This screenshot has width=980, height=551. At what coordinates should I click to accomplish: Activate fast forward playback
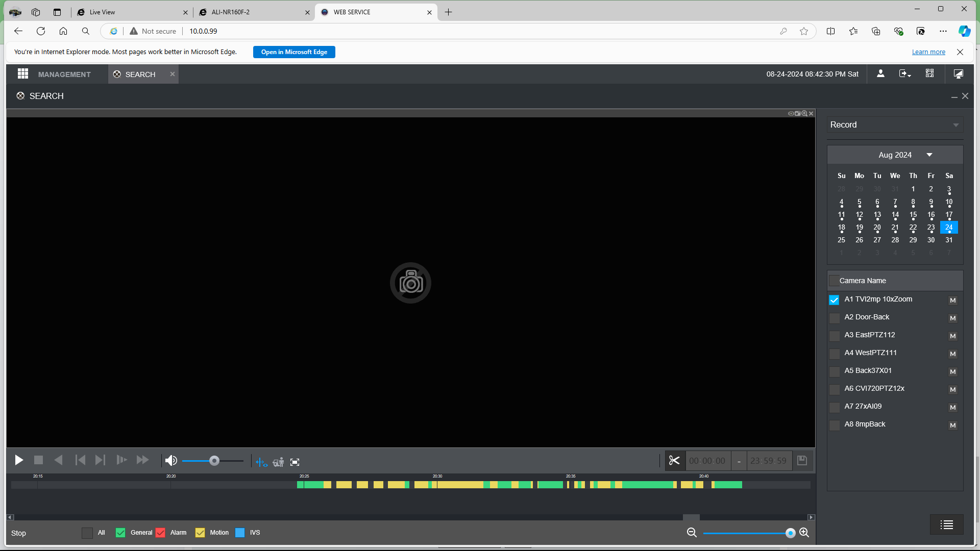[x=142, y=461]
